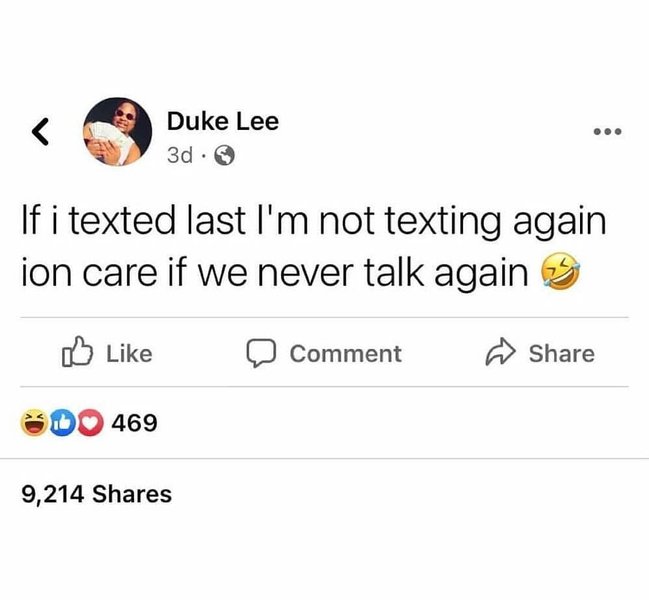Click the globe public privacy icon

coord(224,156)
